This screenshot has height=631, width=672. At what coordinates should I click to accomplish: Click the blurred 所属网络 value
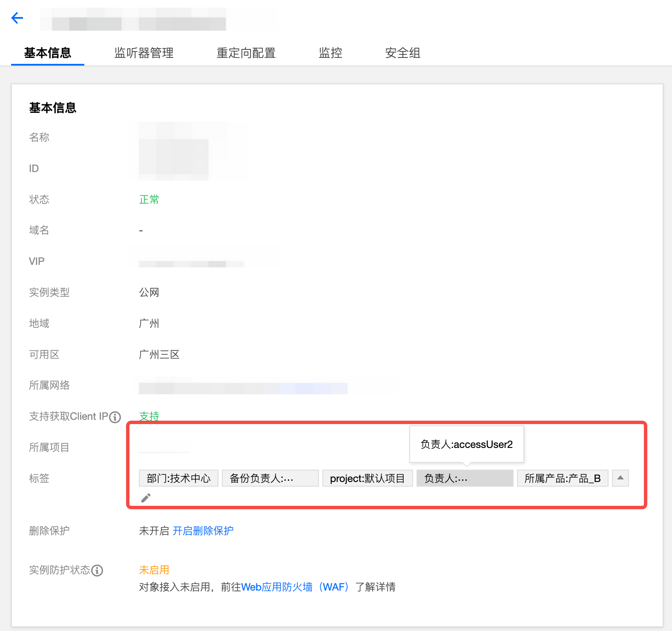(x=243, y=388)
